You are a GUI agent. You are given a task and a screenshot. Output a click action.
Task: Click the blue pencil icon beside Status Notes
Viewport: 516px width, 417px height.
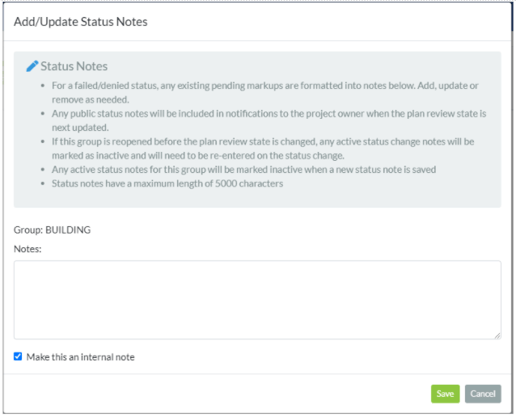pos(32,66)
